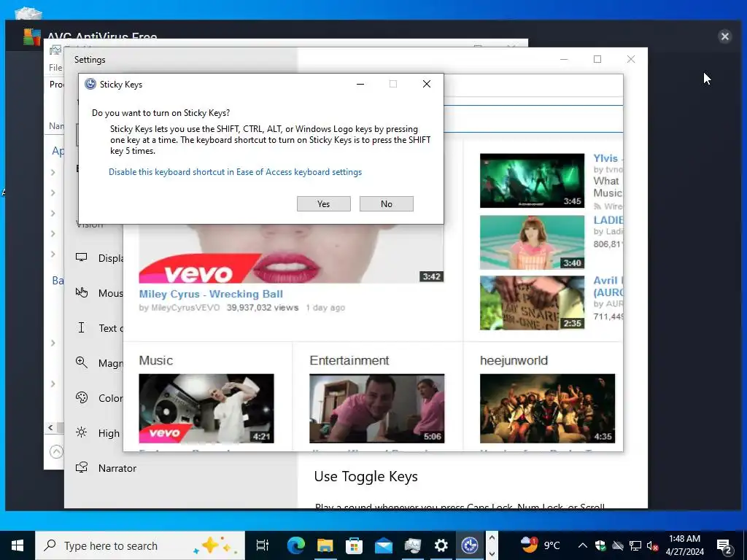Select the Mouse pointer icon in Settings sidebar
Image resolution: width=747 pixels, height=560 pixels.
click(x=82, y=292)
